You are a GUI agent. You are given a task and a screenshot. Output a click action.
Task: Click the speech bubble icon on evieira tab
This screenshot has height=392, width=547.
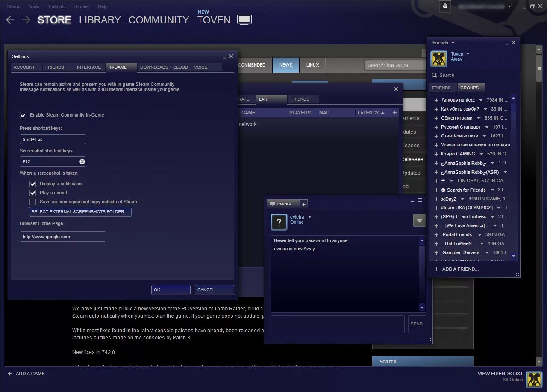coord(272,204)
